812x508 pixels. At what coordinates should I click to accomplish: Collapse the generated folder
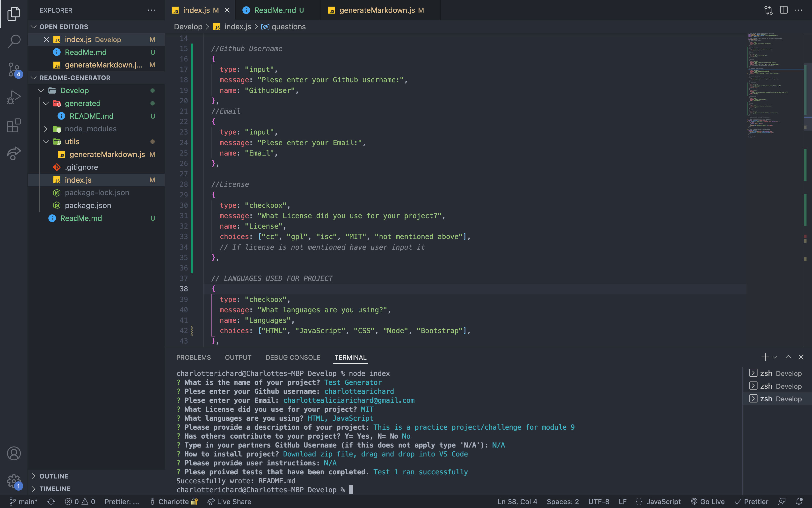(46, 103)
